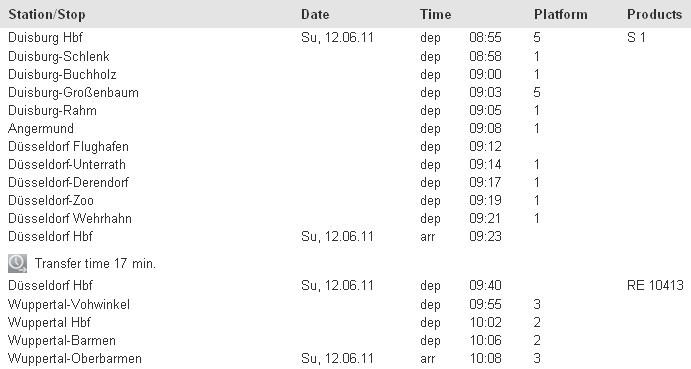Open the Duisburg-Schlenk stop
Image resolution: width=691 pixels, height=369 pixels.
click(x=59, y=56)
